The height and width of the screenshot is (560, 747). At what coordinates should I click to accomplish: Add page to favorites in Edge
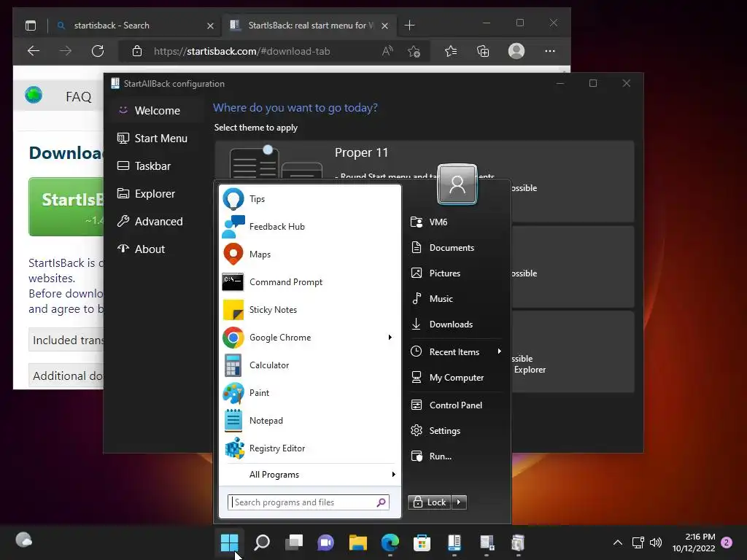point(414,51)
